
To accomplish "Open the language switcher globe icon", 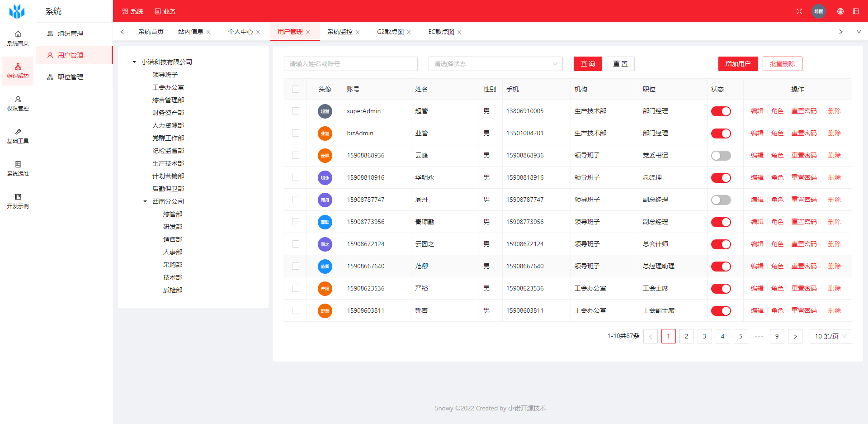I will click(840, 11).
